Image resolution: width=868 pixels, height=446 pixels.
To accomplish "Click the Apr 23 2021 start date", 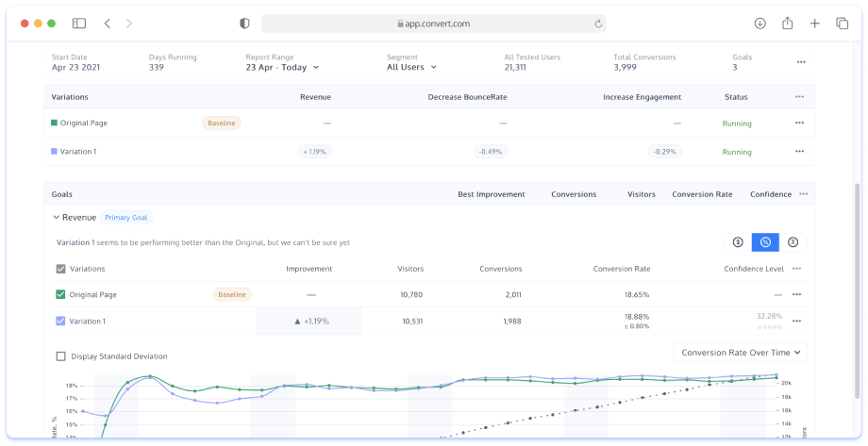I will click(75, 67).
